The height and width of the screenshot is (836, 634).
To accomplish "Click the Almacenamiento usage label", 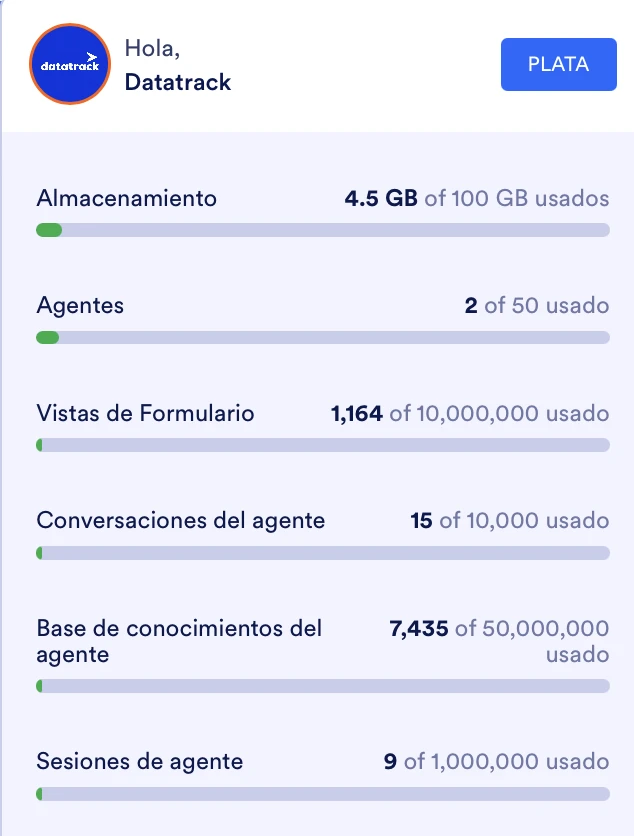I will tap(126, 198).
